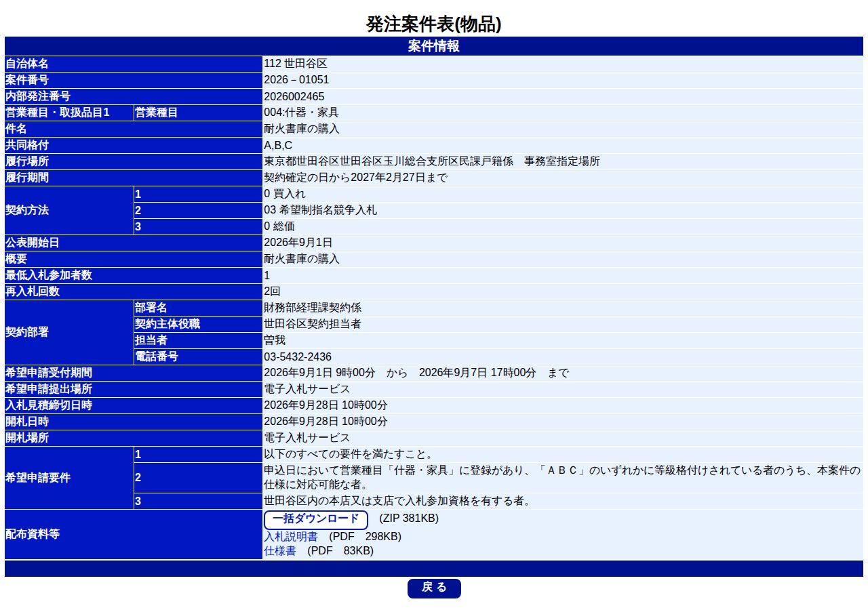This screenshot has height=610, width=868.
Task: Click 世田谷区契約担当者 value
Action: coord(313,324)
